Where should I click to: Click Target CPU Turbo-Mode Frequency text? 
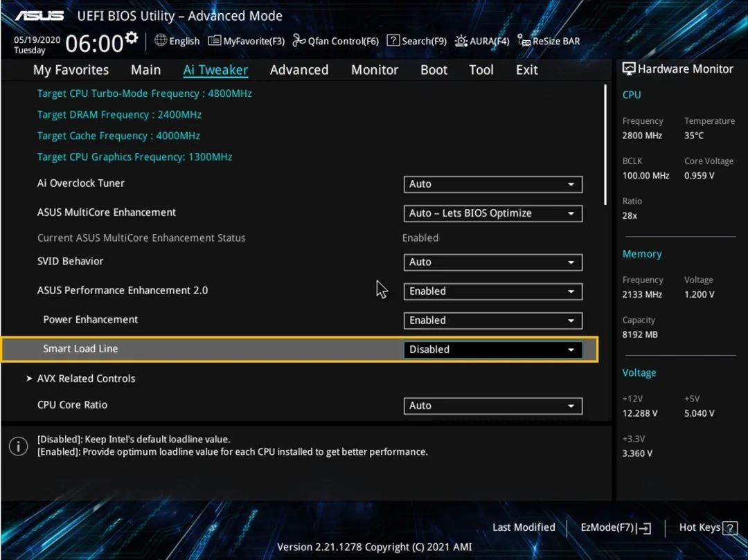[145, 93]
